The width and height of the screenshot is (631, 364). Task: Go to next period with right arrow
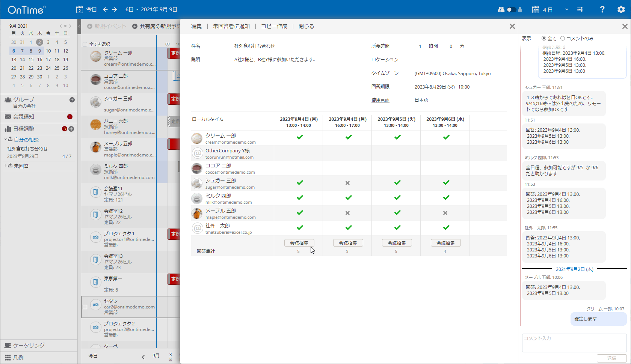pos(115,9)
